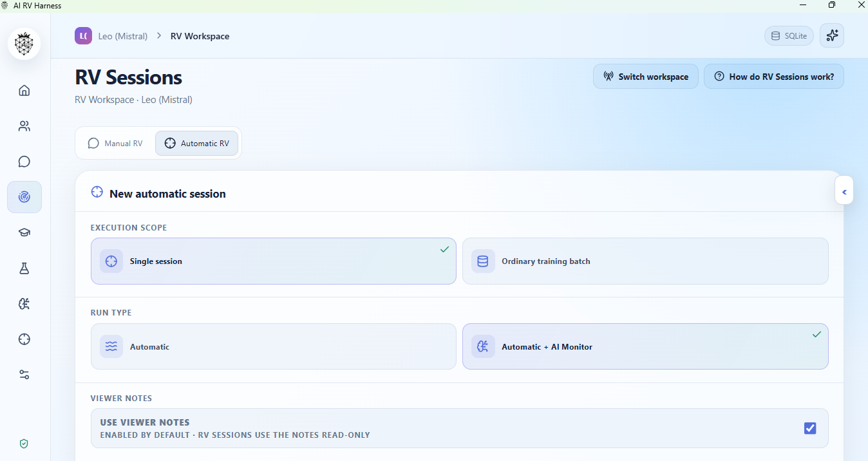Click the brain icon on Automatic + AI Monitor

483,346
